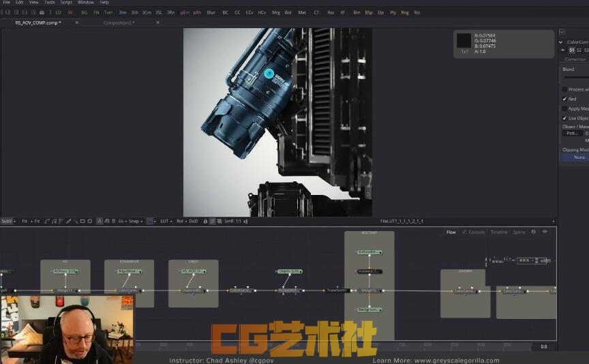Screen dimensions: 589x364
Task: Switch to the Flow tab
Action: (x=451, y=232)
